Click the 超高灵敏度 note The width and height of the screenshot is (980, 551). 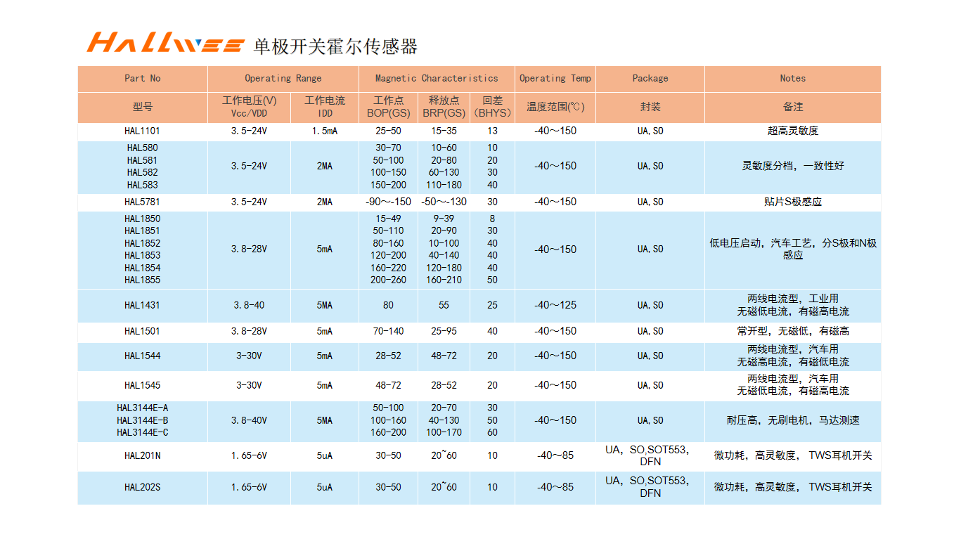(793, 131)
